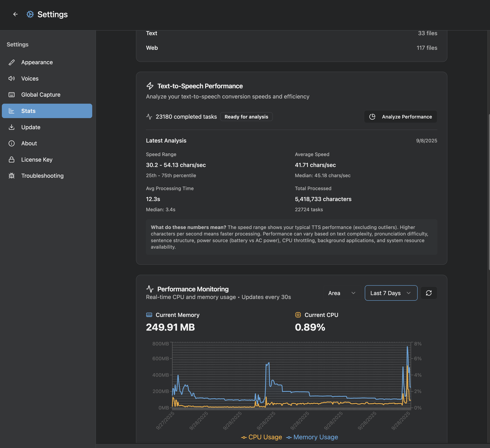
Task: Click the back arrow icon
Action: click(x=15, y=14)
